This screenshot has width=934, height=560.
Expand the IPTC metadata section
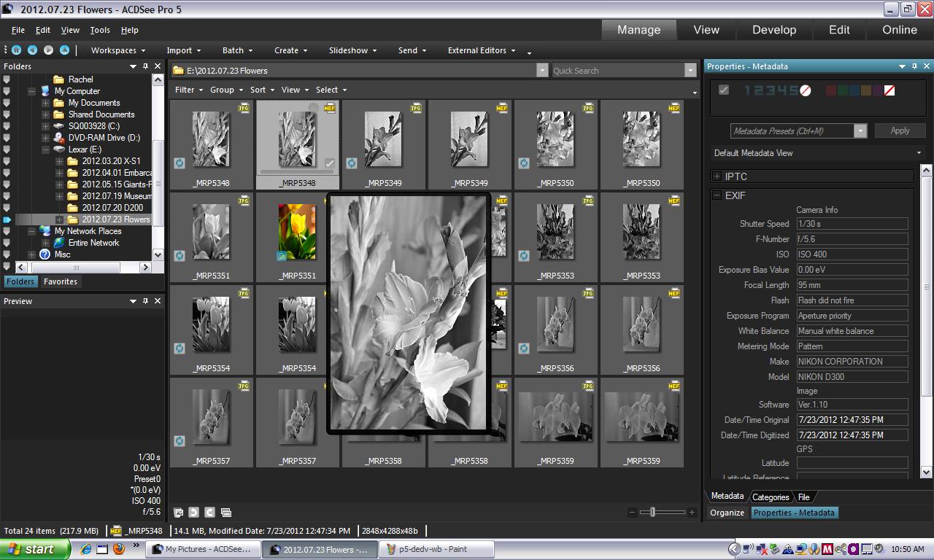tap(717, 176)
